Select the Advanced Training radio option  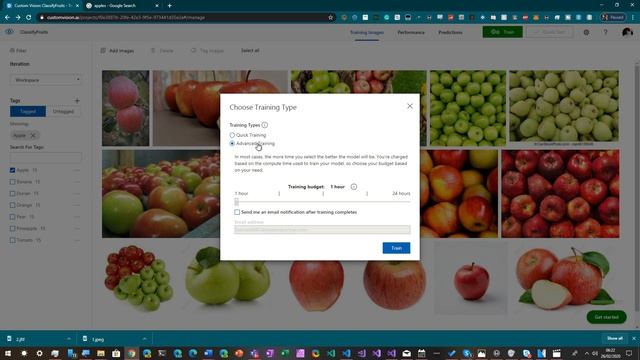click(232, 144)
